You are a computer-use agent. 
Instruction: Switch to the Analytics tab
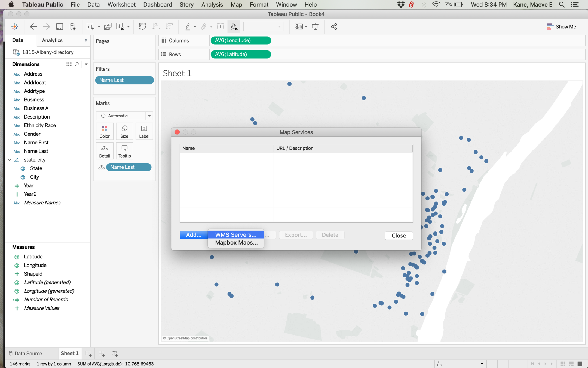click(52, 40)
